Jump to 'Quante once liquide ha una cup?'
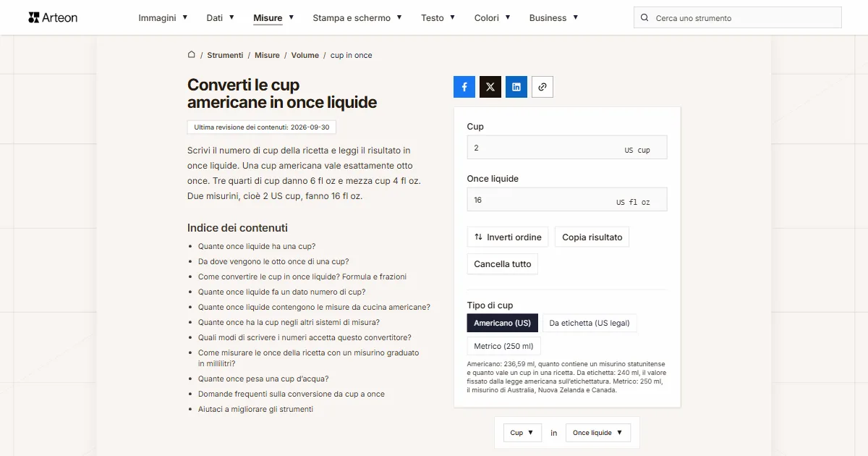The height and width of the screenshot is (456, 868). click(x=257, y=246)
